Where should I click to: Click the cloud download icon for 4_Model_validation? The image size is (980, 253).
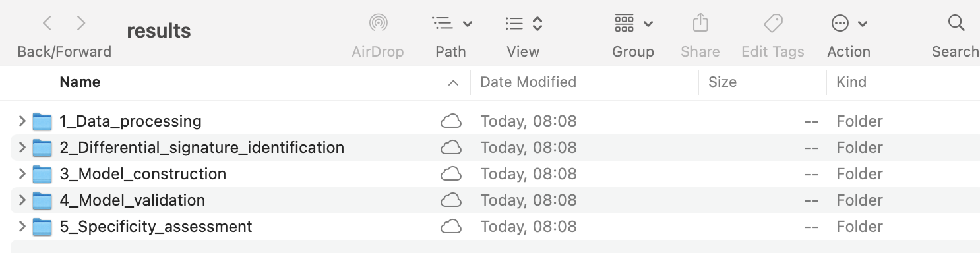coord(450,200)
